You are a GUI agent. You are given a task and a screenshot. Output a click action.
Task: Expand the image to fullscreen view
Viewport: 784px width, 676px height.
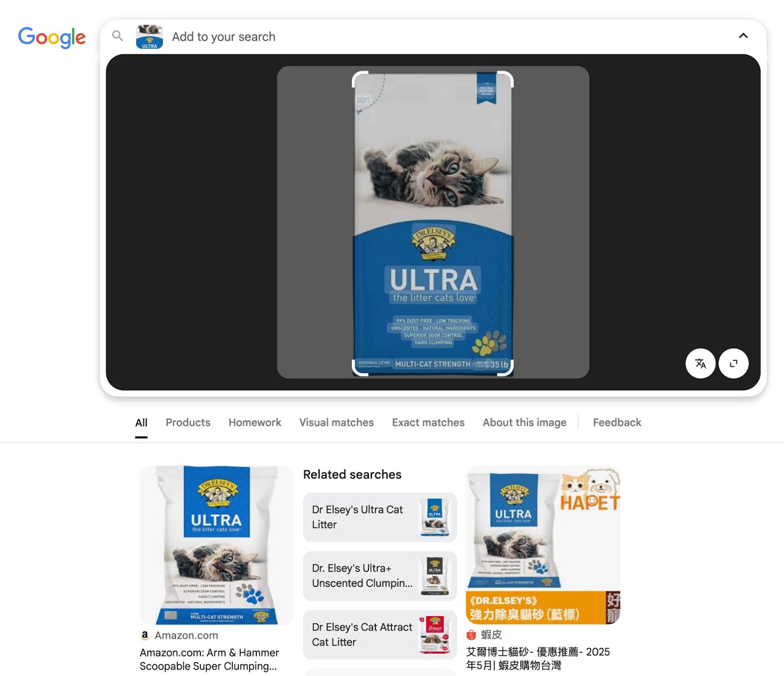tap(734, 364)
